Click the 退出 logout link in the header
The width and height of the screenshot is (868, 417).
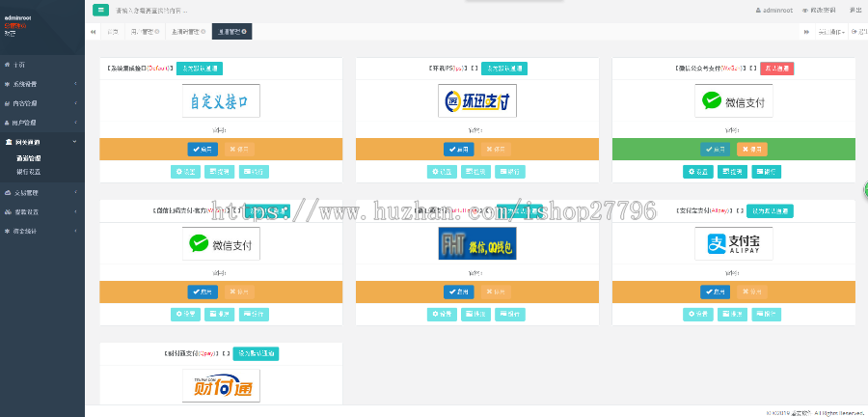coord(855,11)
